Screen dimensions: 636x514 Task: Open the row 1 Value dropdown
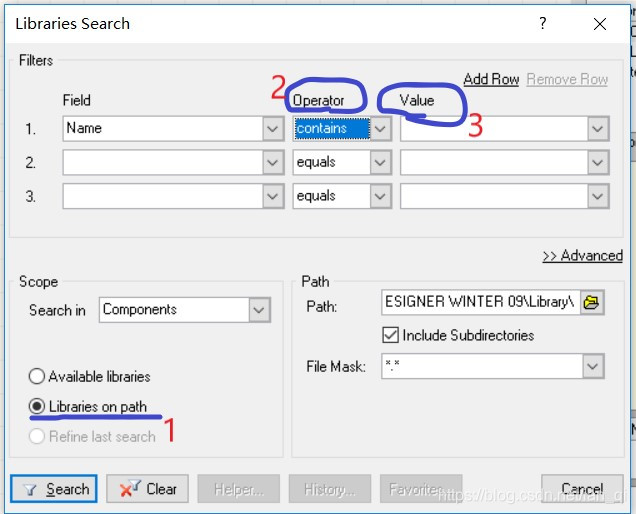[x=598, y=129]
